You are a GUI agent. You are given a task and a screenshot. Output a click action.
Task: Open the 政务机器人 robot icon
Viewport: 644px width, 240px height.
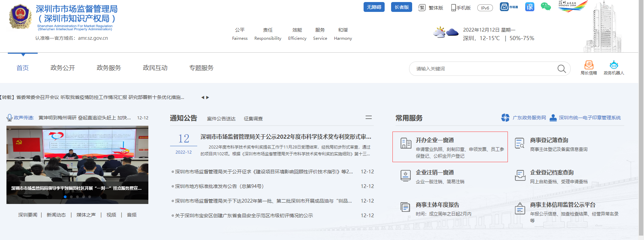tap(614, 65)
